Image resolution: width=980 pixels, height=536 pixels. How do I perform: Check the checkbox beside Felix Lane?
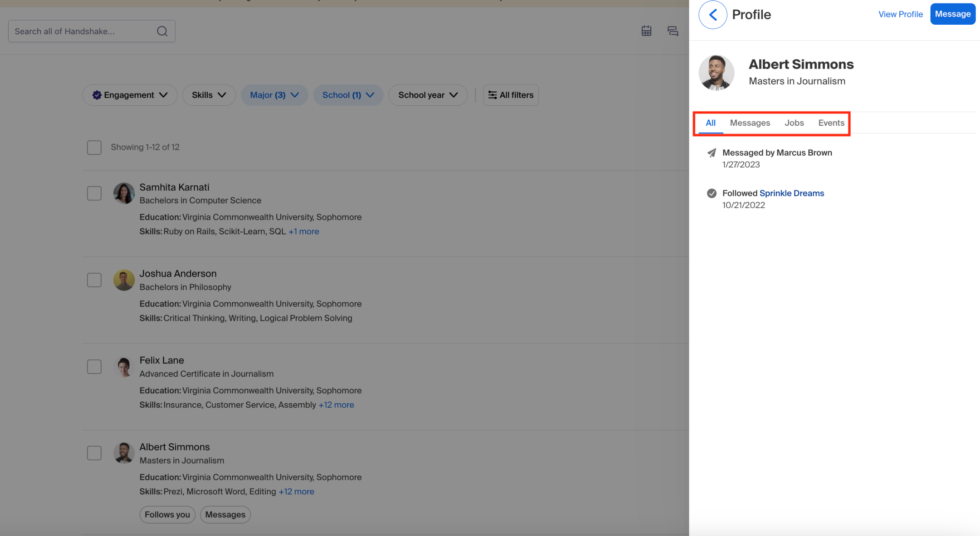(94, 366)
